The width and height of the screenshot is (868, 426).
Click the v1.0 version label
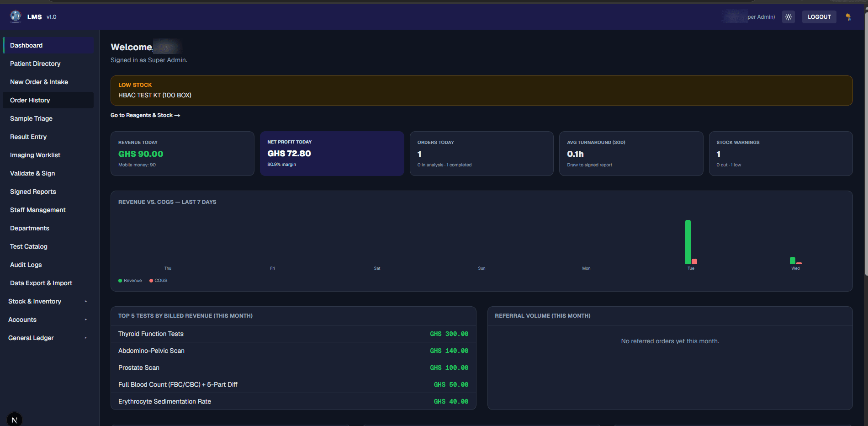click(52, 17)
